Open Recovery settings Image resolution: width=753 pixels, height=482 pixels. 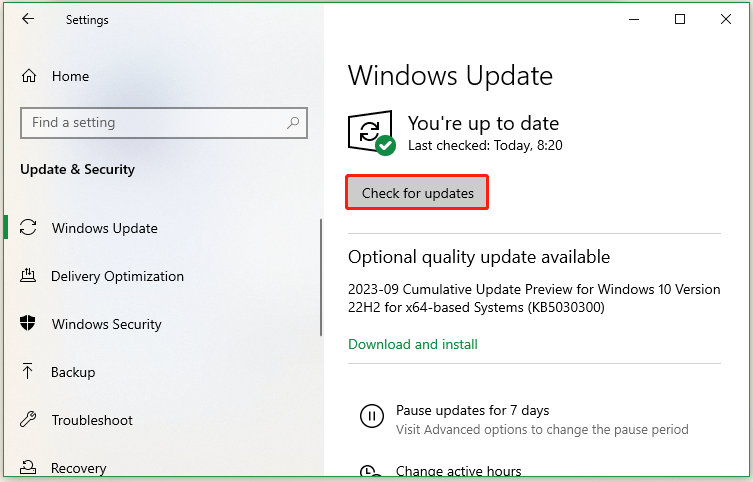point(79,468)
